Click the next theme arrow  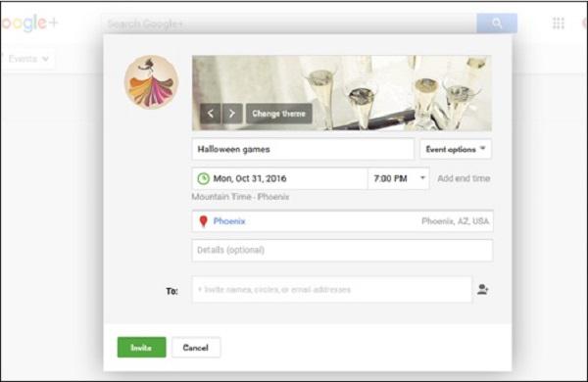tap(232, 114)
